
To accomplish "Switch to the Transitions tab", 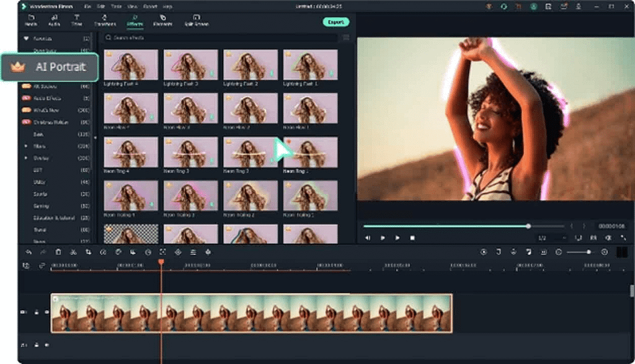I will pyautogui.click(x=105, y=20).
